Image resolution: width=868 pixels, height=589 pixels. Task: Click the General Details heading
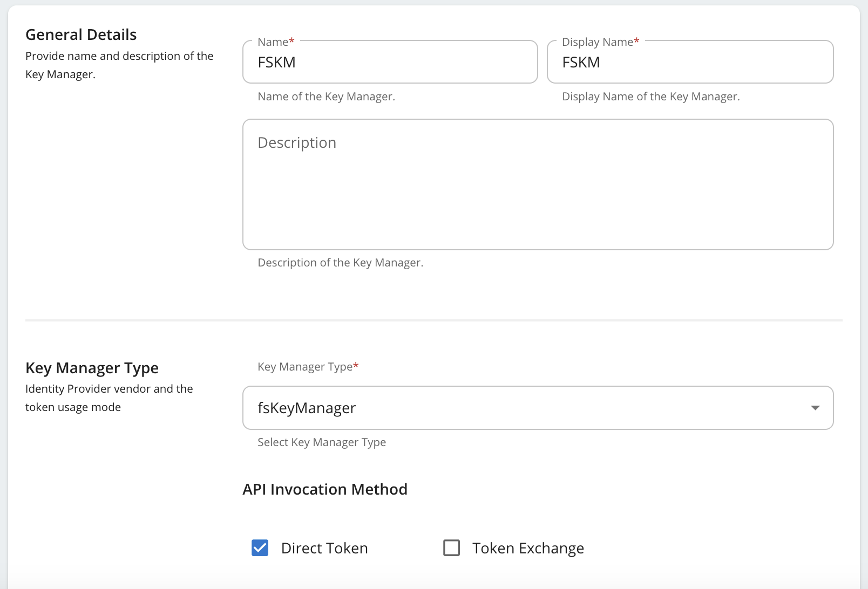point(81,35)
